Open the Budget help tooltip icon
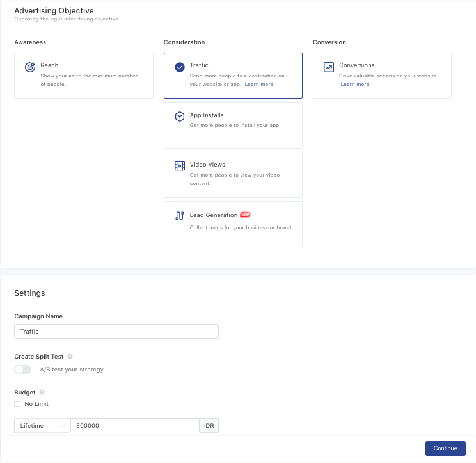The image size is (476, 463). coord(42,392)
